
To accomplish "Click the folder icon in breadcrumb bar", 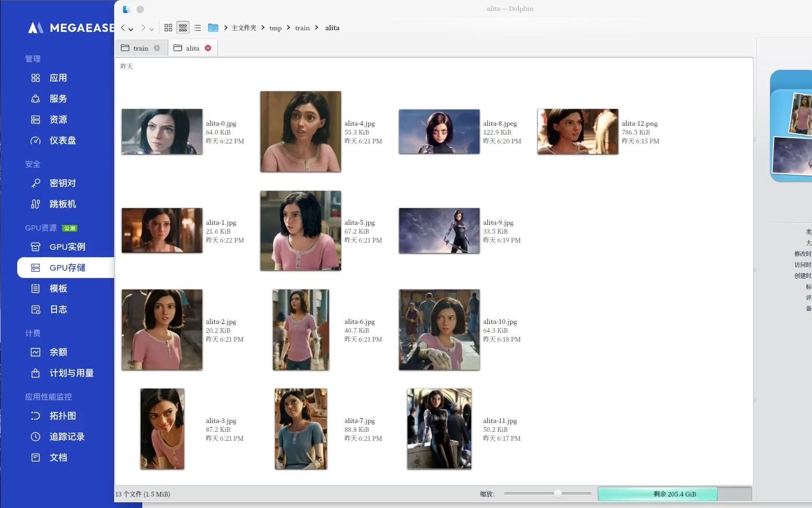I will [213, 28].
